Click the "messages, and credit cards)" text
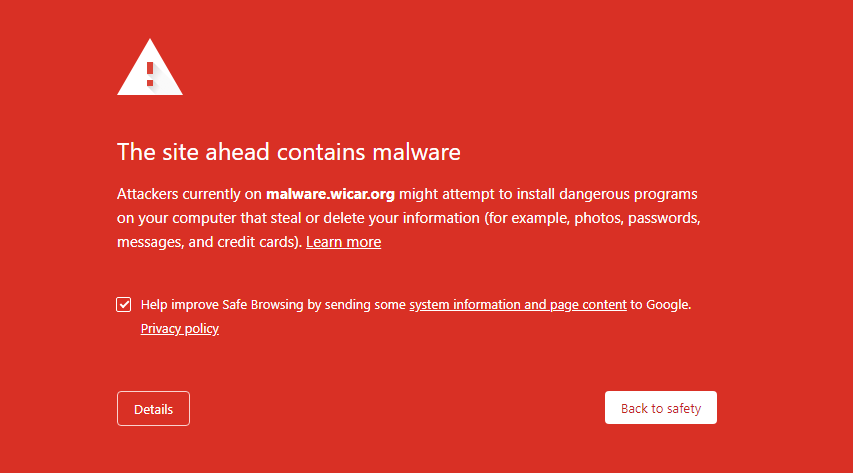Image resolution: width=853 pixels, height=473 pixels. [209, 242]
